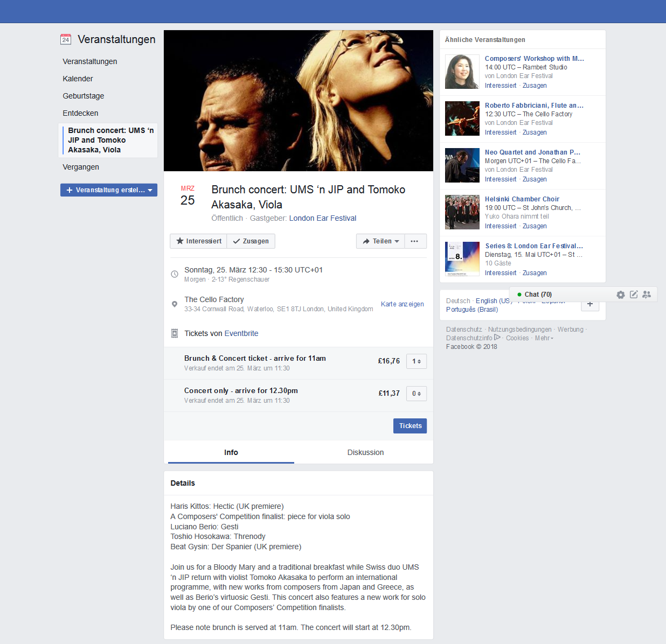
Task: Open the Werbung footer link
Action: 571,330
